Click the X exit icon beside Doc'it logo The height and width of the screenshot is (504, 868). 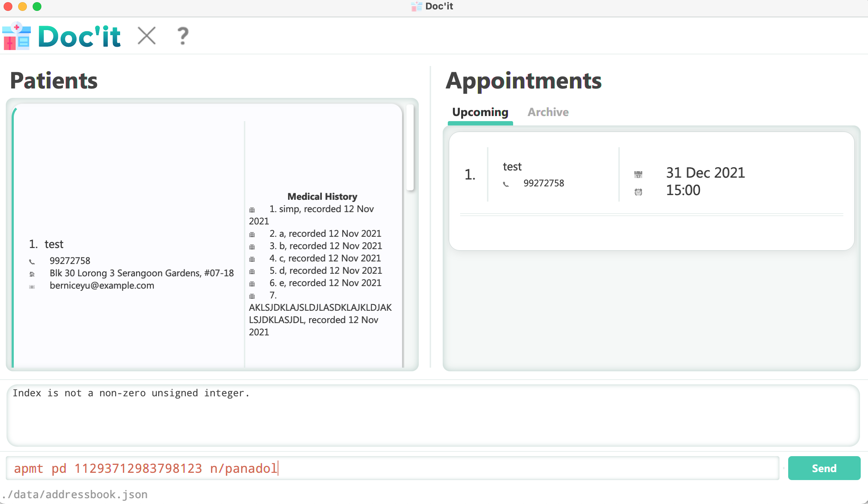pyautogui.click(x=147, y=36)
